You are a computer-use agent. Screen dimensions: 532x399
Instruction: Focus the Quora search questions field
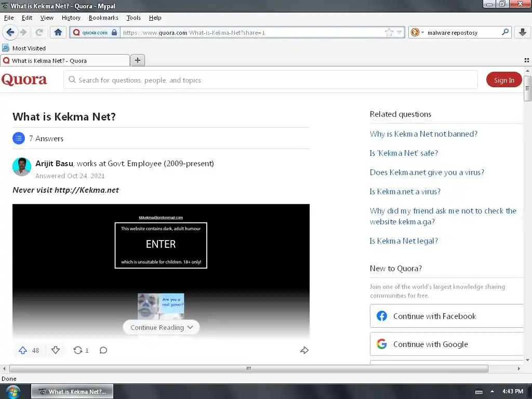(270, 79)
